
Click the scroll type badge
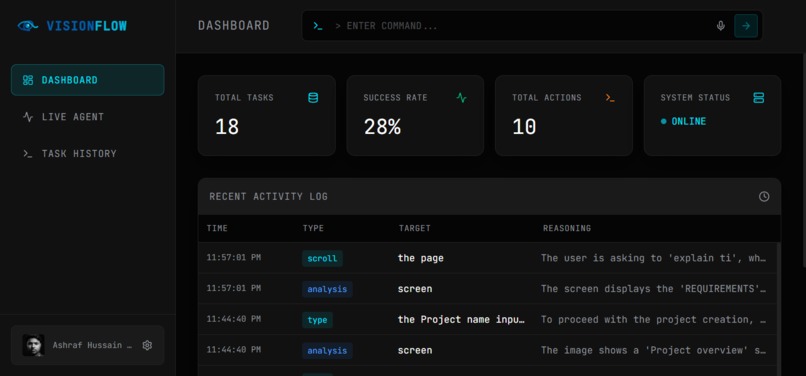(322, 258)
